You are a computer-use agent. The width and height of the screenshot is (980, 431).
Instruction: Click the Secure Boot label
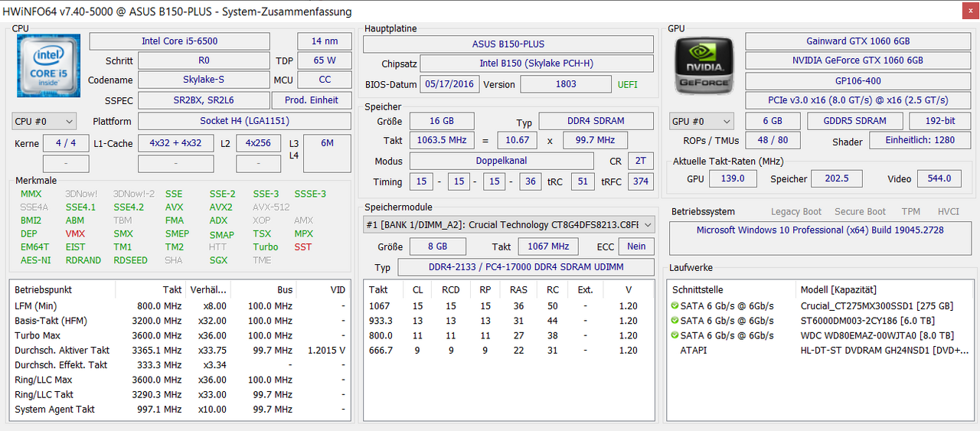click(861, 212)
